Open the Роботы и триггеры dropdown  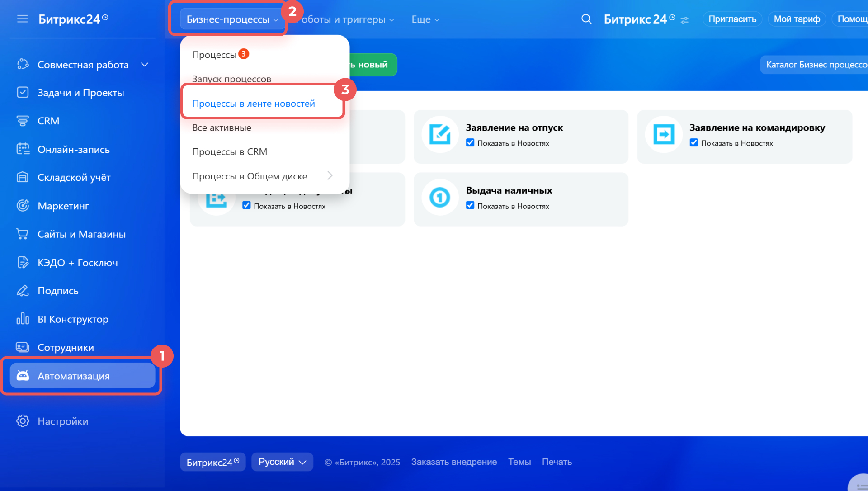(x=346, y=19)
